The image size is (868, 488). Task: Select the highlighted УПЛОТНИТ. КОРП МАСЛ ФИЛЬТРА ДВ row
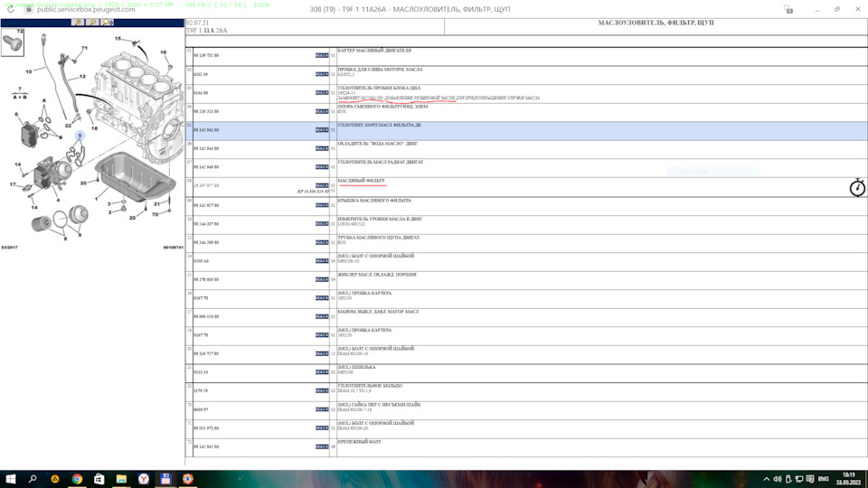point(526,130)
